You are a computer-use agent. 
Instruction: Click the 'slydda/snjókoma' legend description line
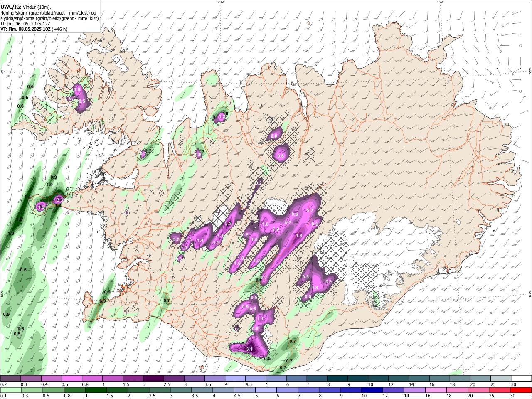(x=49, y=18)
